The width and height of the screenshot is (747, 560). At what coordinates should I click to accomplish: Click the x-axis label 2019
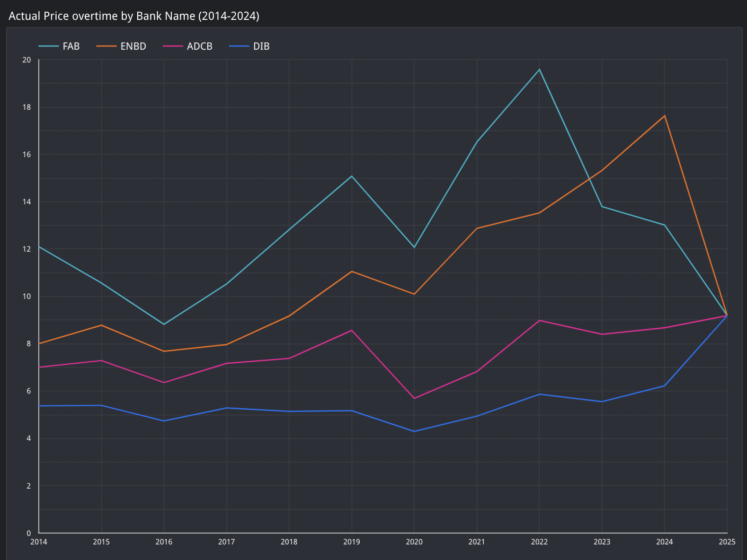(x=352, y=542)
